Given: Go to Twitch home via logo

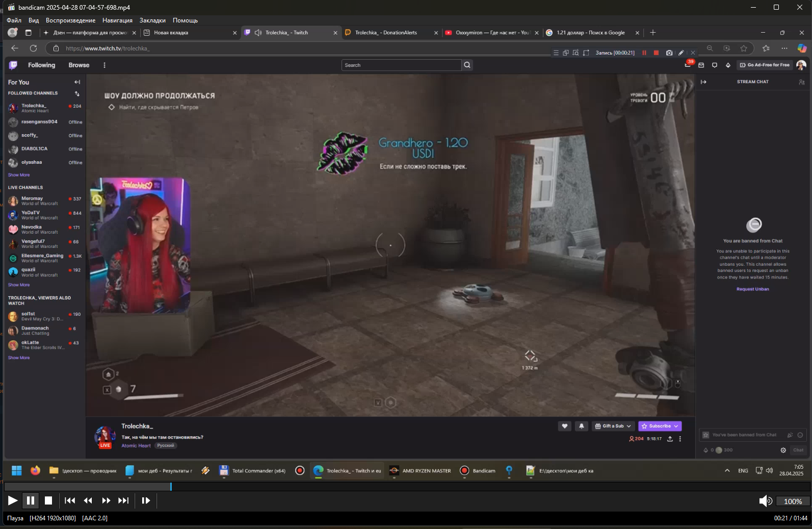Looking at the screenshot, I should click(x=14, y=65).
